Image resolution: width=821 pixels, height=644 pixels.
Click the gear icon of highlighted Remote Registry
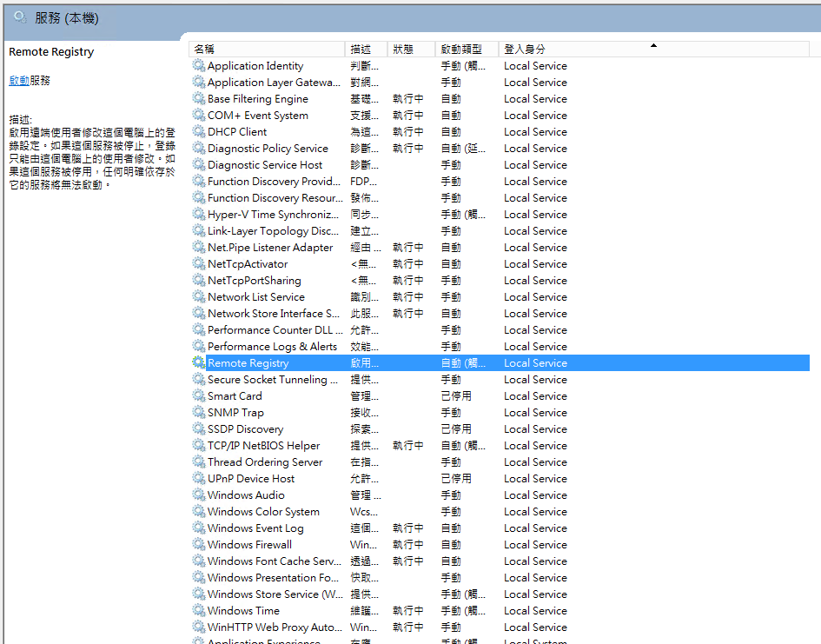pyautogui.click(x=198, y=362)
